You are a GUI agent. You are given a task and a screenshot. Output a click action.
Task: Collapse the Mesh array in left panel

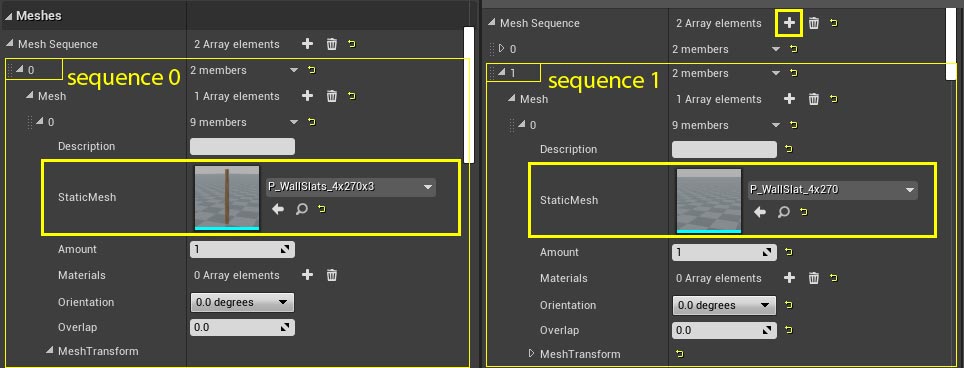click(30, 96)
